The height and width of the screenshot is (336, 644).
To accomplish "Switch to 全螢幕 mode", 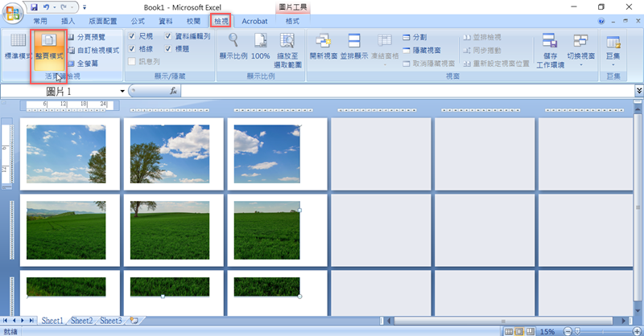I will point(83,64).
